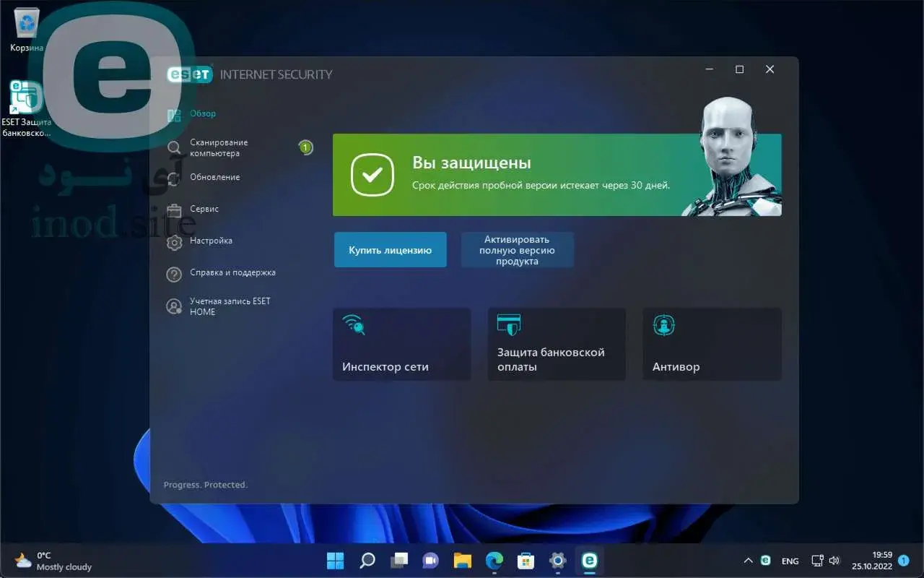The image size is (924, 578).
Task: Click the ESET app icon on taskbar
Action: tap(589, 560)
